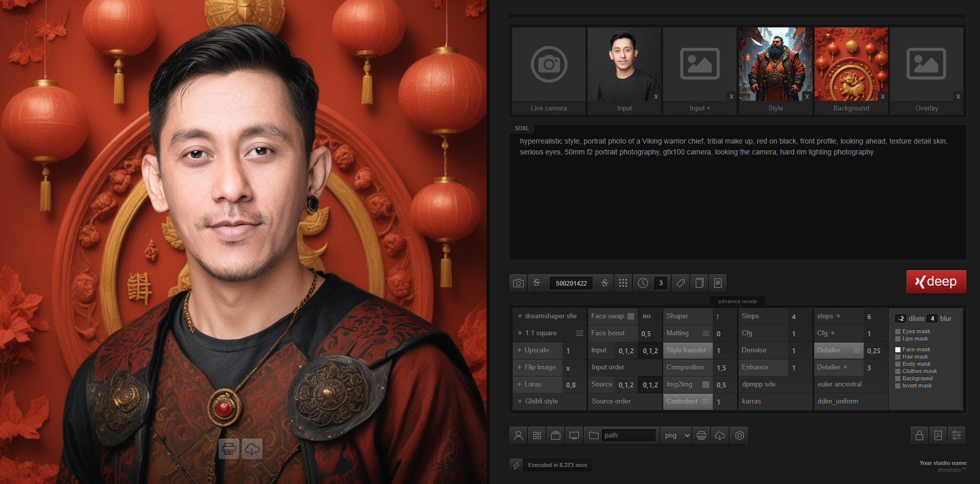Enable the Invert mask checkbox
Screen dimensions: 980x484
[x=898, y=386]
